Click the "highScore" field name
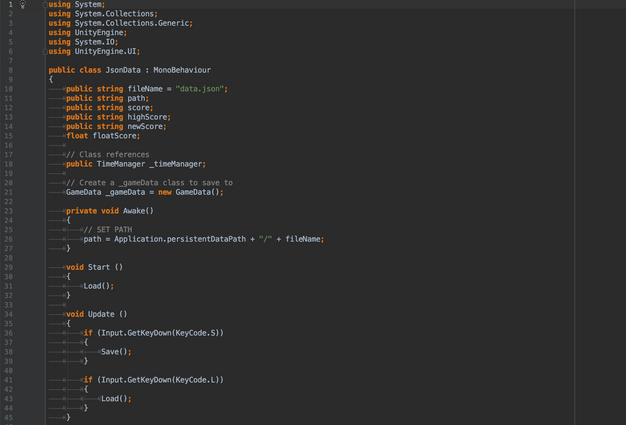Image resolution: width=626 pixels, height=425 pixels. pyautogui.click(x=147, y=117)
